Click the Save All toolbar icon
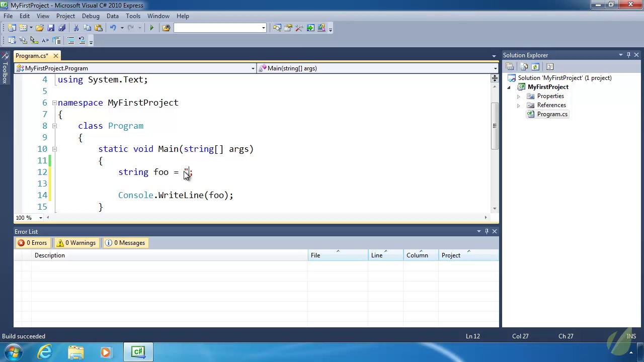The width and height of the screenshot is (644, 362). 62,28
